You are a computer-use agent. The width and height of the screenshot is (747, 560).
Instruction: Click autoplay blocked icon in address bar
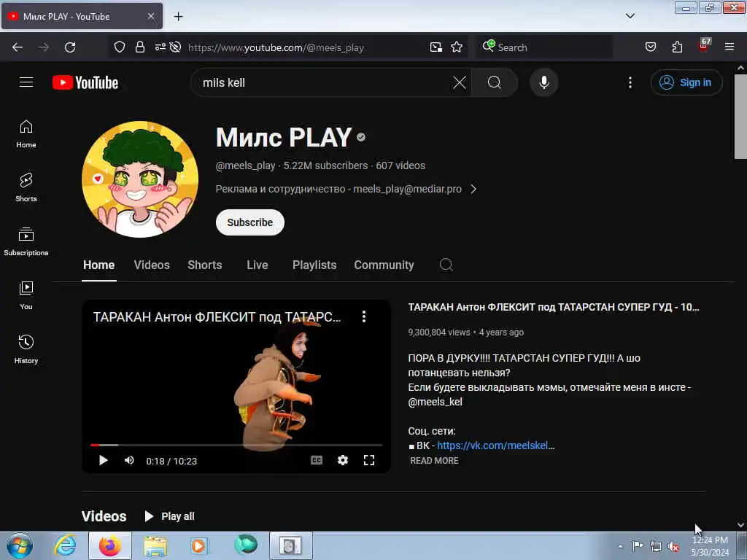(175, 47)
